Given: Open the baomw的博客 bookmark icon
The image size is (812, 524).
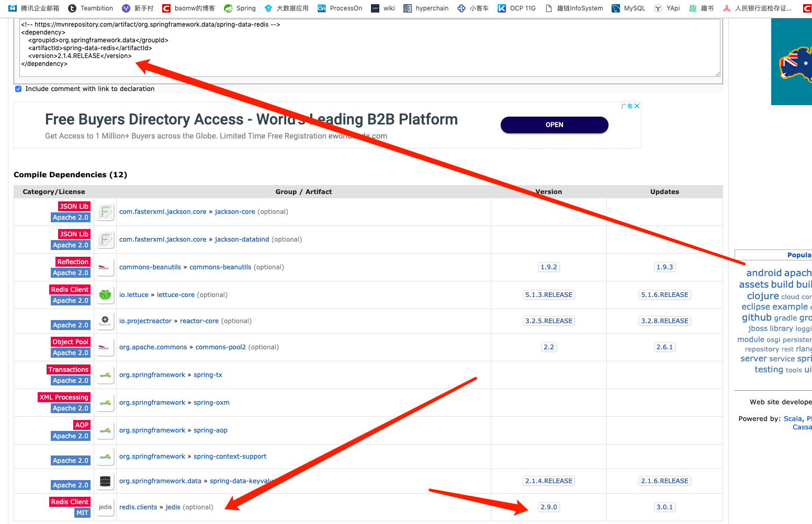Looking at the screenshot, I should coord(166,8).
